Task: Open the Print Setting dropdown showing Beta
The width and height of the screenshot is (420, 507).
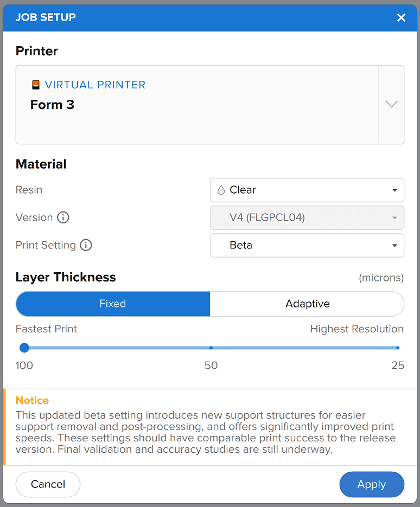Action: (307, 245)
